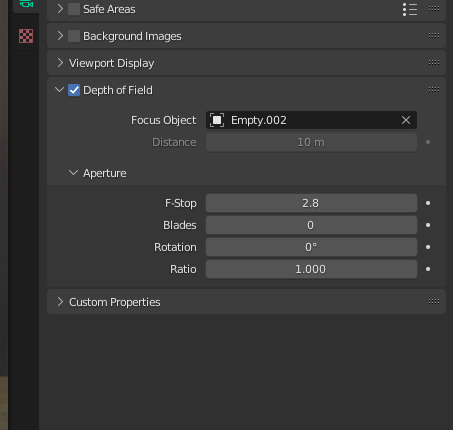453x430 pixels.
Task: Click the object icon in Focus Object field
Action: pos(217,120)
